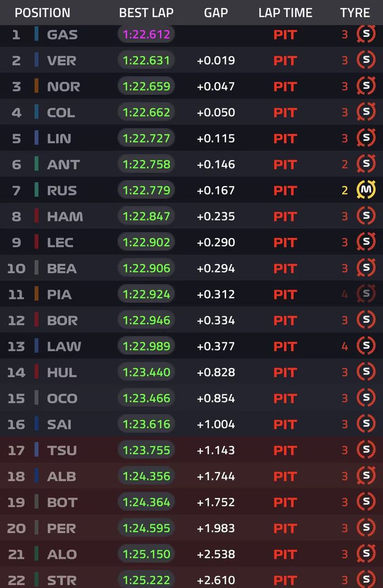The image size is (383, 588).
Task: Click the red team color bar beside LEC
Action: click(x=36, y=242)
